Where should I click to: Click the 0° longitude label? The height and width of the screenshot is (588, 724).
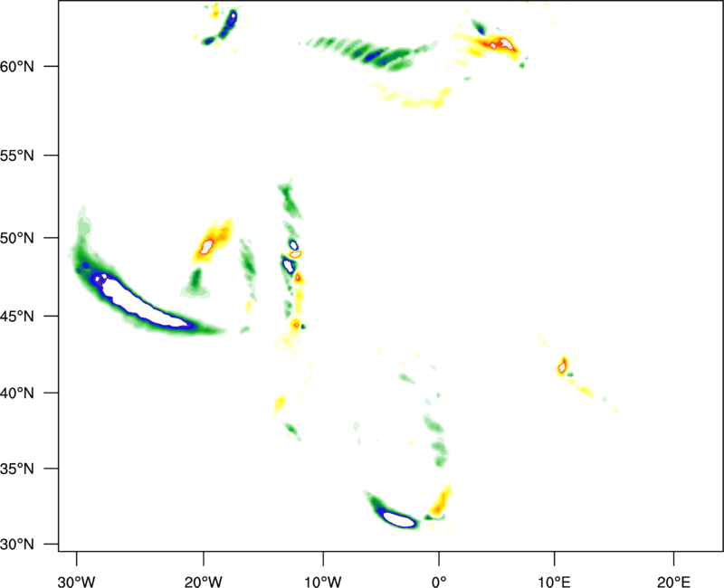439,582
